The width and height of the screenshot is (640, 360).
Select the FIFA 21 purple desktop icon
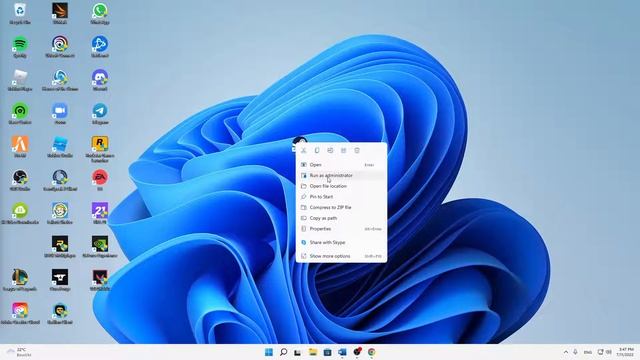tap(100, 214)
